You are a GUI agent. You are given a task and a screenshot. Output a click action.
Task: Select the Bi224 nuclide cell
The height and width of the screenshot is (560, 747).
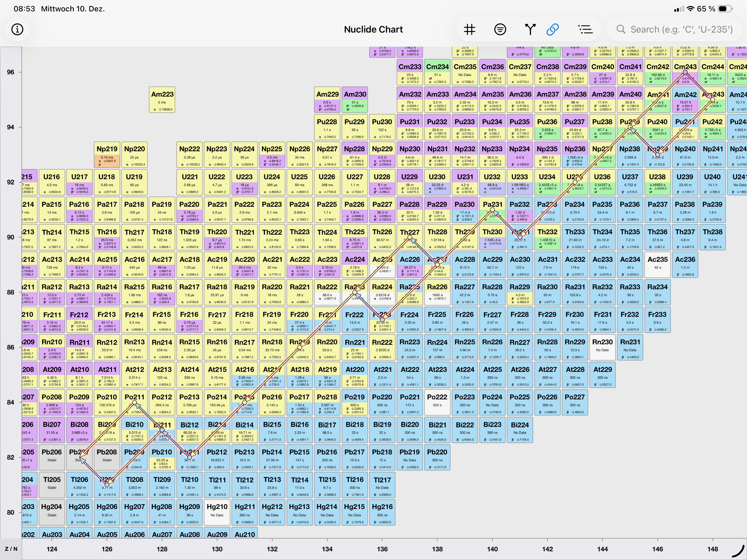[520, 430]
